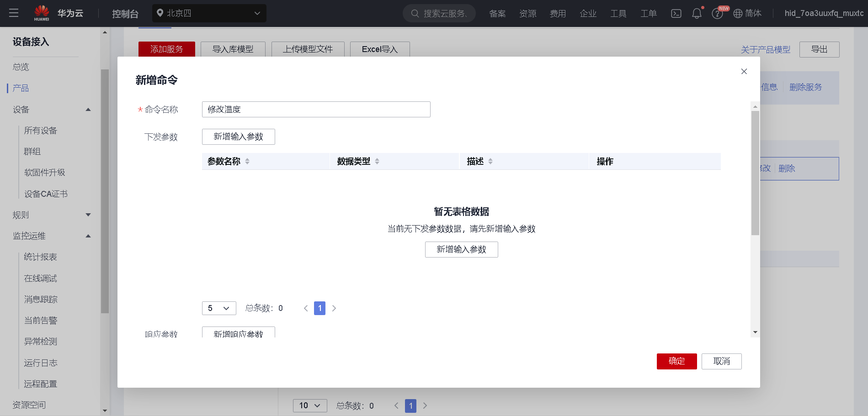The image size is (868, 416).
Task: Sort by 参数名称 column
Action: coord(247,161)
